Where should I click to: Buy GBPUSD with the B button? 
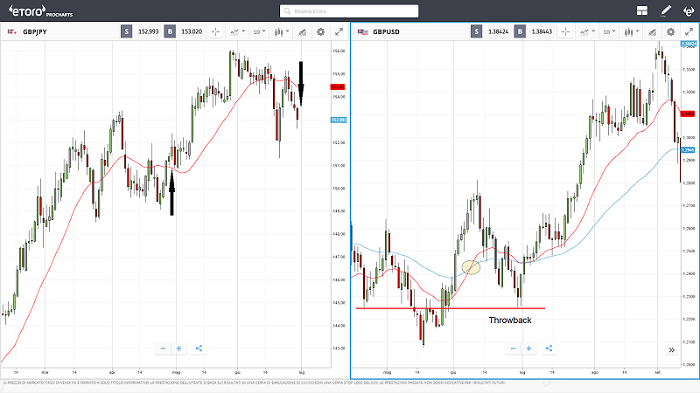pos(520,32)
